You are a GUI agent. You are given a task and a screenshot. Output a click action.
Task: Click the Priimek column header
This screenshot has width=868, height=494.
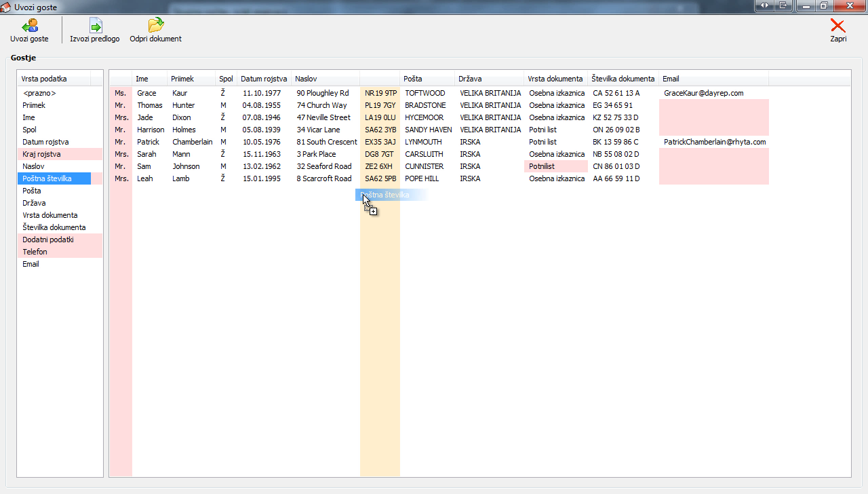182,79
